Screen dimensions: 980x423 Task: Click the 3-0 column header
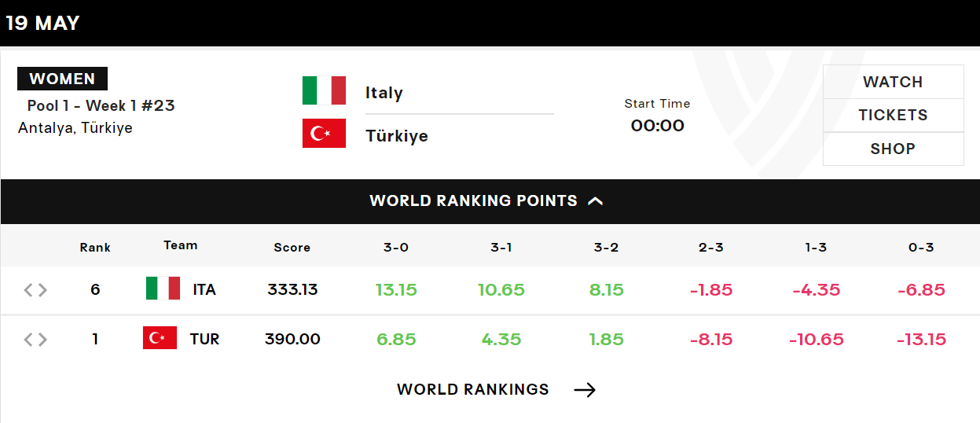click(x=396, y=247)
